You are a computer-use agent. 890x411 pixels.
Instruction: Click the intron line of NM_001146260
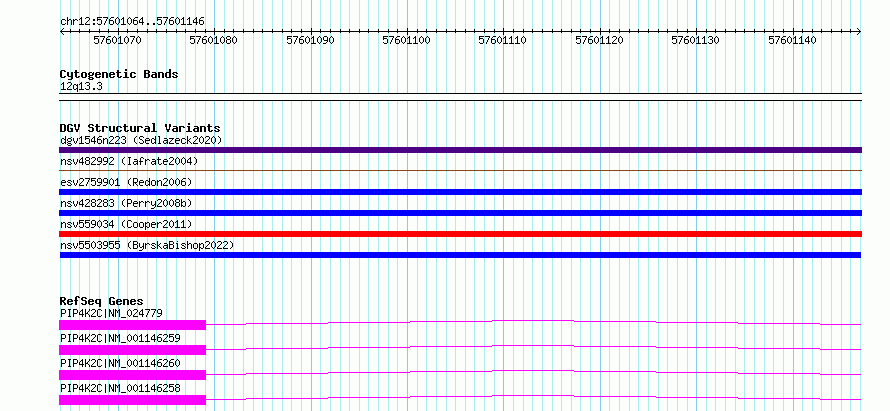[534, 371]
